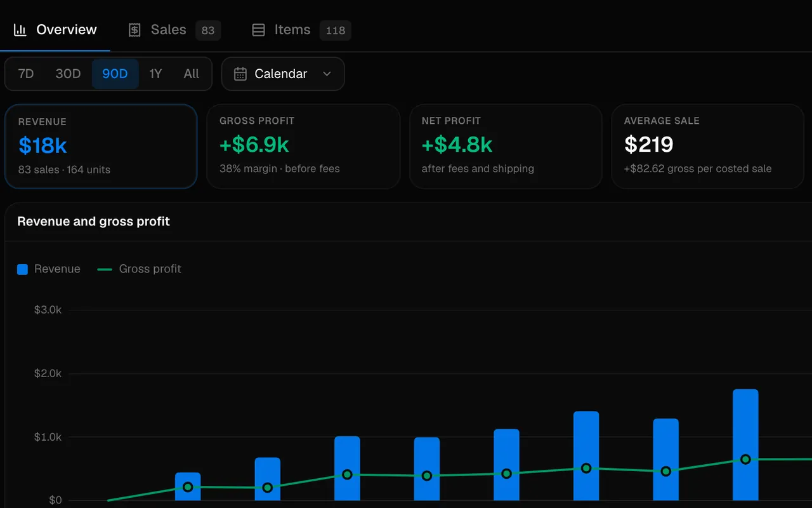Click the Revenue summary card
The image size is (812, 508).
click(101, 146)
